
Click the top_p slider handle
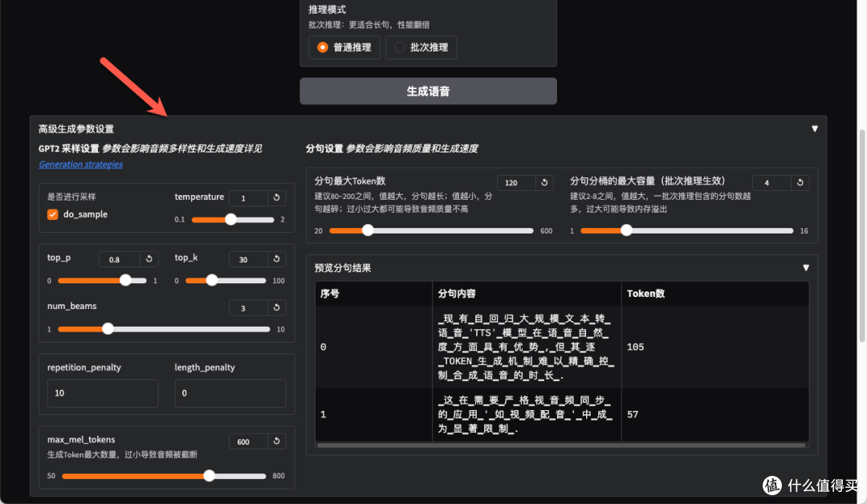pos(125,280)
